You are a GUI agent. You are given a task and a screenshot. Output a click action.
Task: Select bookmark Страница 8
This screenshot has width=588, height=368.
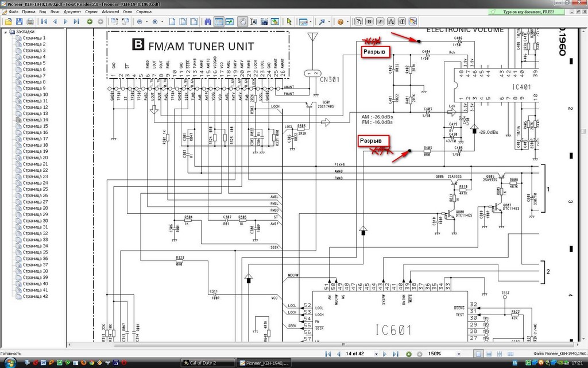34,82
